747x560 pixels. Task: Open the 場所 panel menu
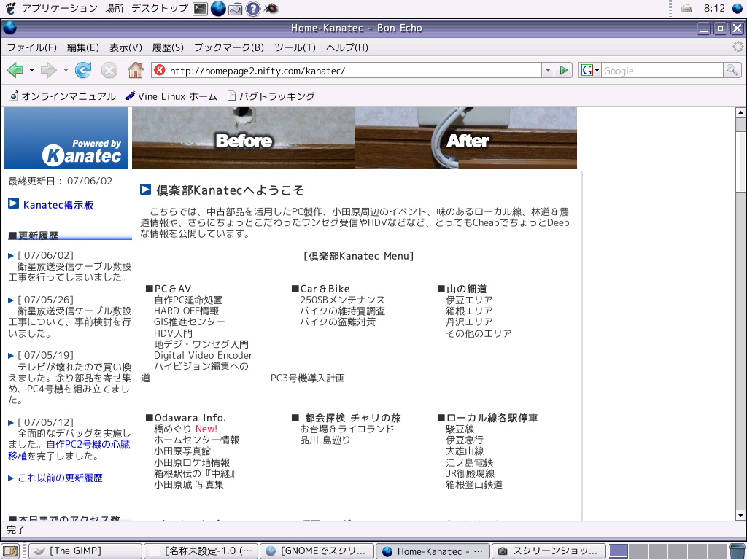pos(115,8)
